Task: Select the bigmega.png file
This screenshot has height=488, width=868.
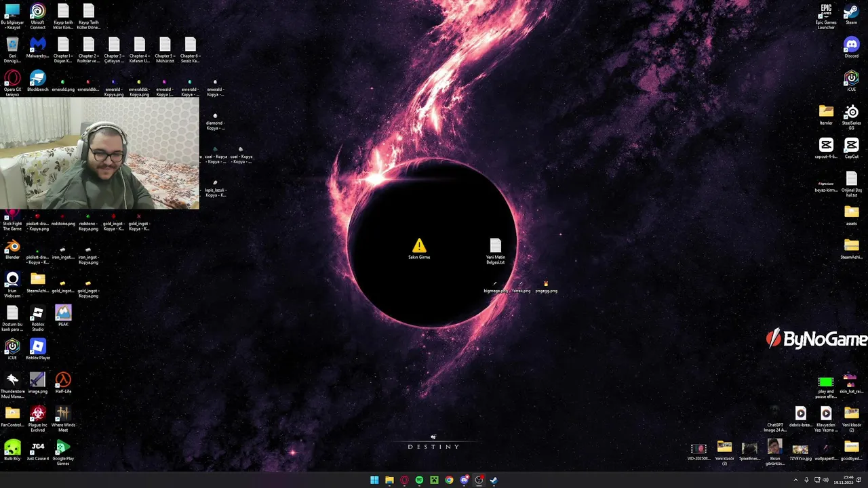Action: click(495, 287)
